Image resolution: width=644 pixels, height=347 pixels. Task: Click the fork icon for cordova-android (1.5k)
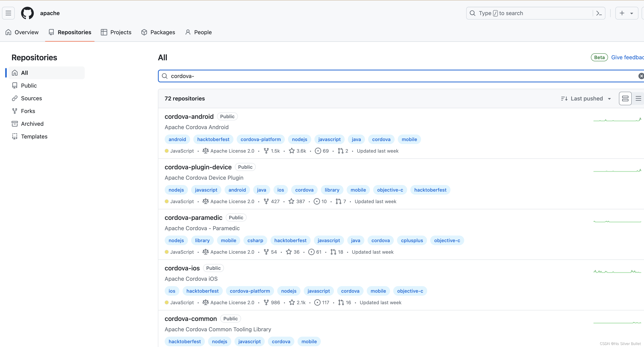point(266,151)
